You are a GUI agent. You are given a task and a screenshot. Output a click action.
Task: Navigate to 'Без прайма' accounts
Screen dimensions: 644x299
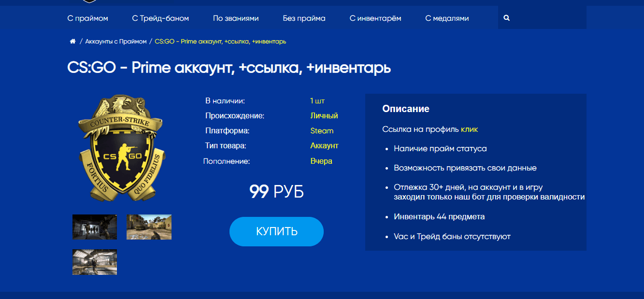pyautogui.click(x=304, y=18)
